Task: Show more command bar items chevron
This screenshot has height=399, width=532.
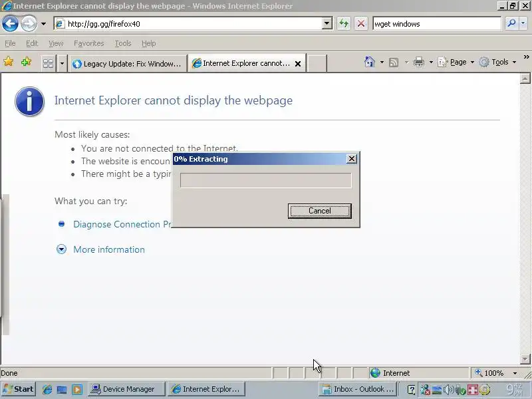Action: coord(526,57)
